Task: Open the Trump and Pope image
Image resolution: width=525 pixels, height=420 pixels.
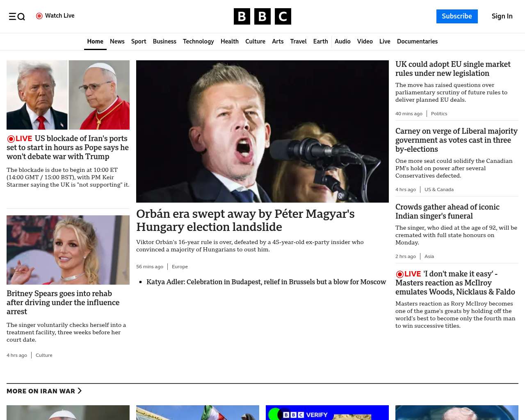Action: pyautogui.click(x=68, y=95)
